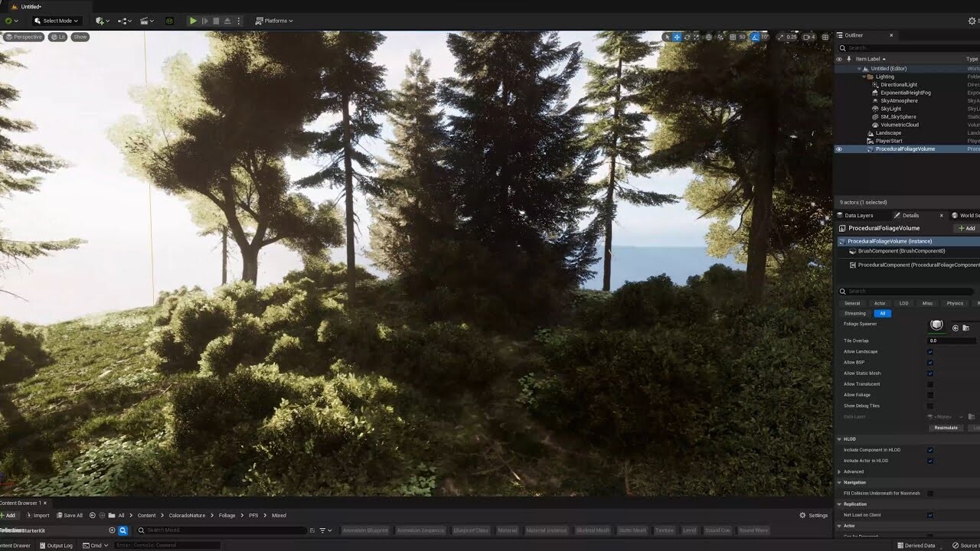980x551 pixels.
Task: Toggle grid snapping icon
Action: point(732,37)
